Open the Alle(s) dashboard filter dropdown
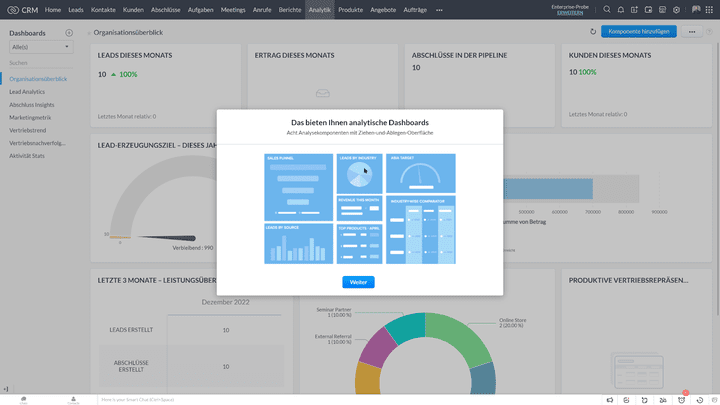 click(41, 47)
